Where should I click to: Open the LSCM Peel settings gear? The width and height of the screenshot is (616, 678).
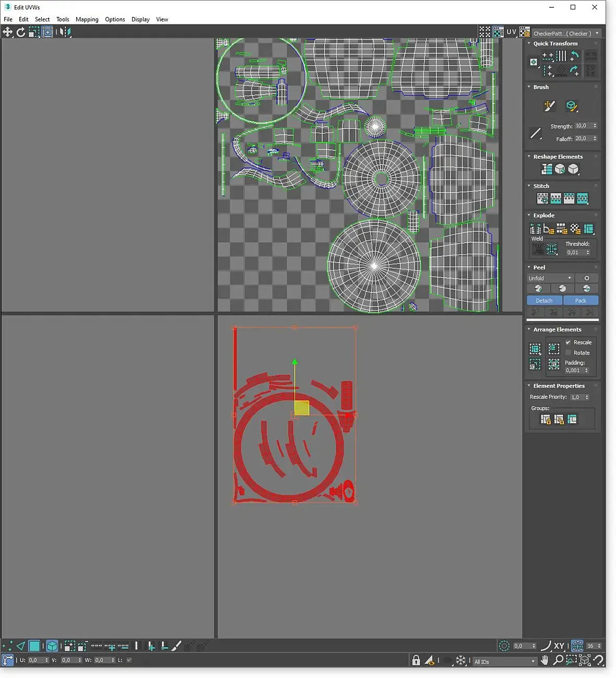pos(587,278)
